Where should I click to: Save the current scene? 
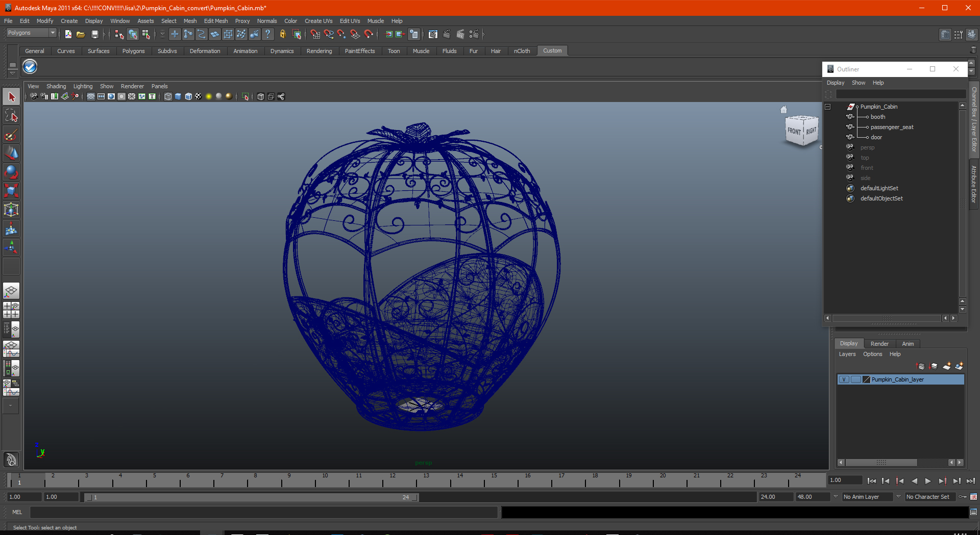pyautogui.click(x=94, y=34)
